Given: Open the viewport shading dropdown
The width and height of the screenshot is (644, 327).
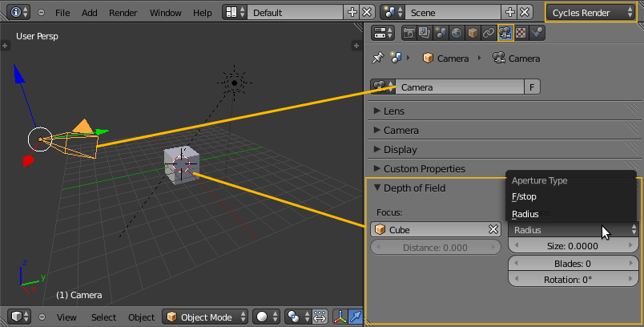Looking at the screenshot, I should click(266, 317).
